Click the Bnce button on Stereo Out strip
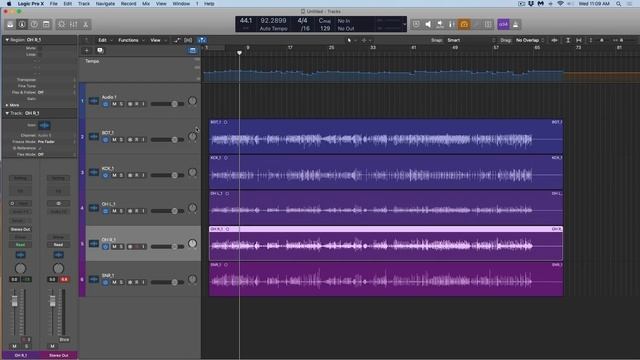 pos(64,340)
